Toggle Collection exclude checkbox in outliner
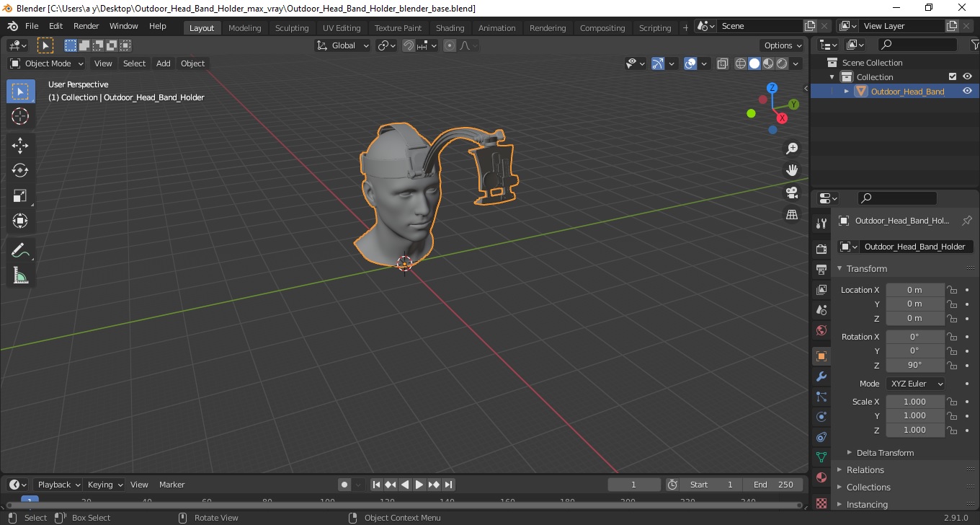 pyautogui.click(x=953, y=76)
